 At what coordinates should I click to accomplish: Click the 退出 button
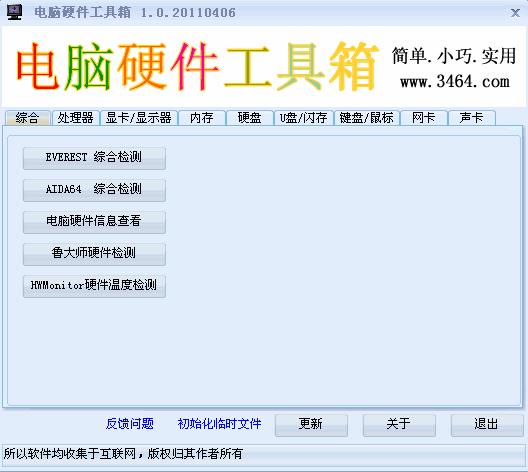(x=487, y=425)
